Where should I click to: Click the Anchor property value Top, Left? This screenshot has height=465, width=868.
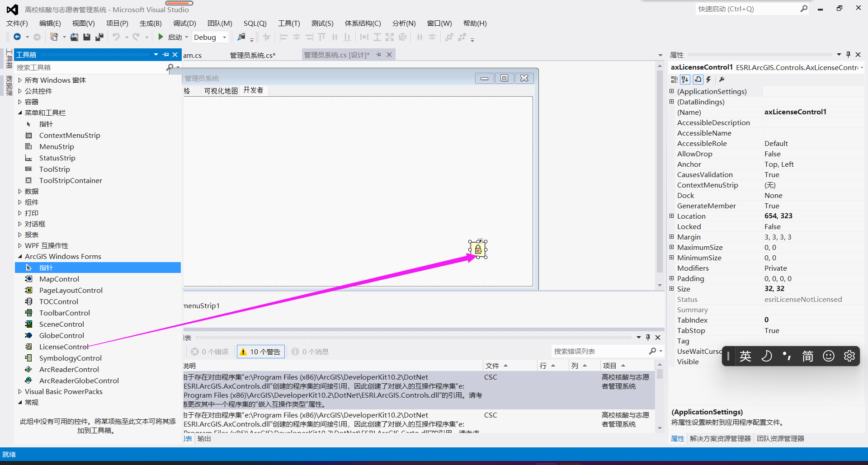779,164
